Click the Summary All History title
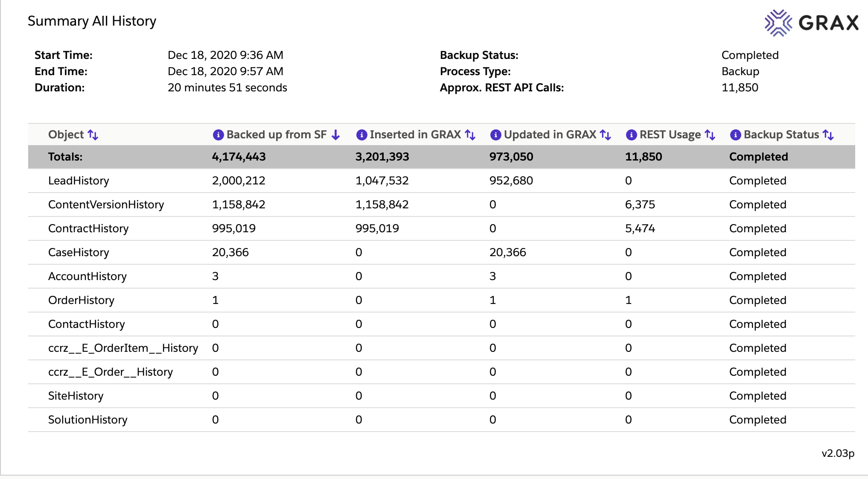 point(92,21)
